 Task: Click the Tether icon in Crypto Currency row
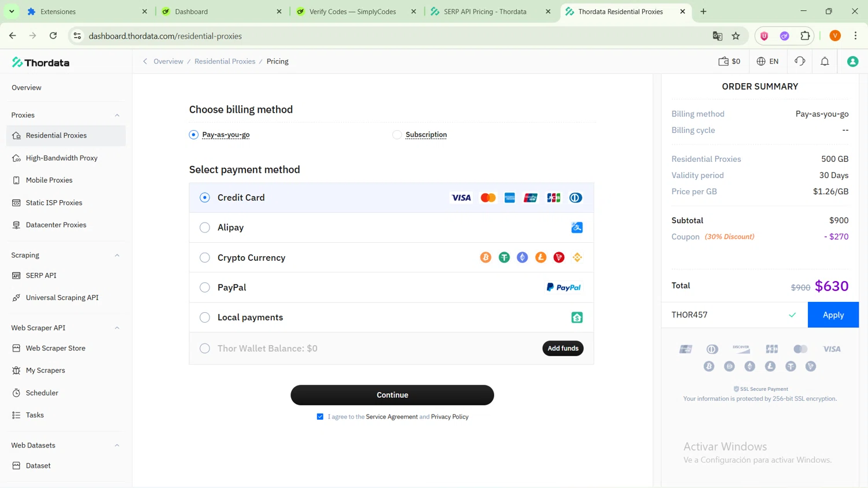504,257
